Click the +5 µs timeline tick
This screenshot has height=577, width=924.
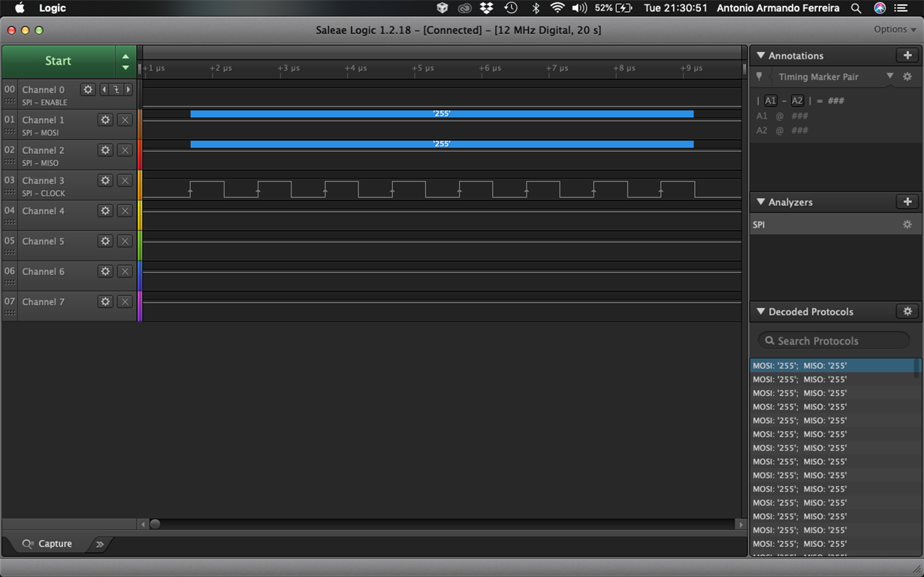424,68
